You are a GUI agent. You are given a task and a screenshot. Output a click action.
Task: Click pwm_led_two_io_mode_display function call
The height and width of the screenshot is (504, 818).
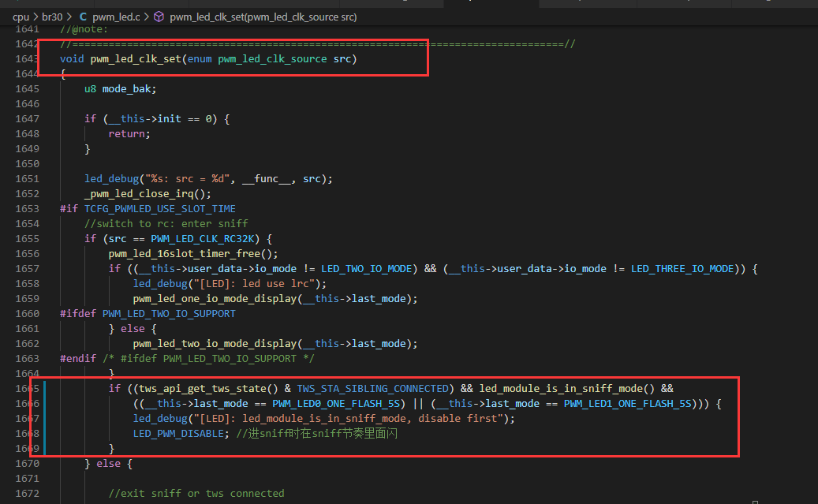[x=215, y=343]
